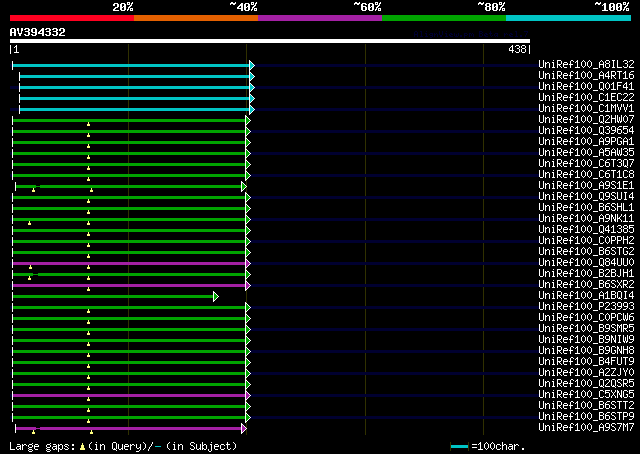Select the UniRef100_A1BQI4 label
The image size is (640, 454).
click(x=586, y=296)
